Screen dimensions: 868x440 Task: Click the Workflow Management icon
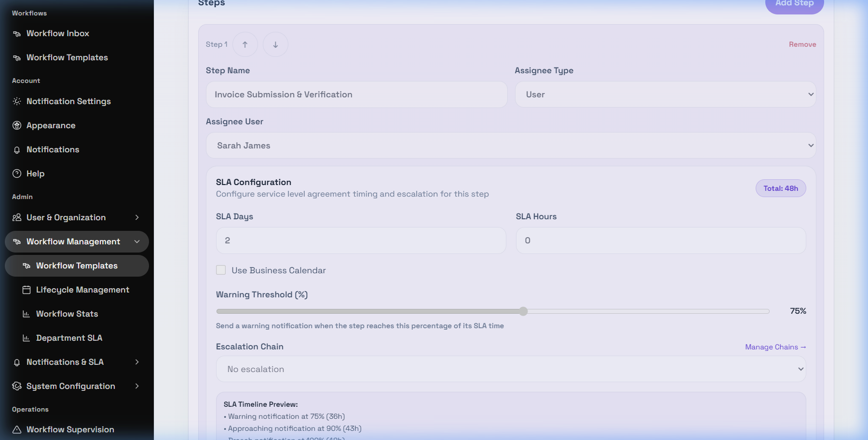coord(17,241)
